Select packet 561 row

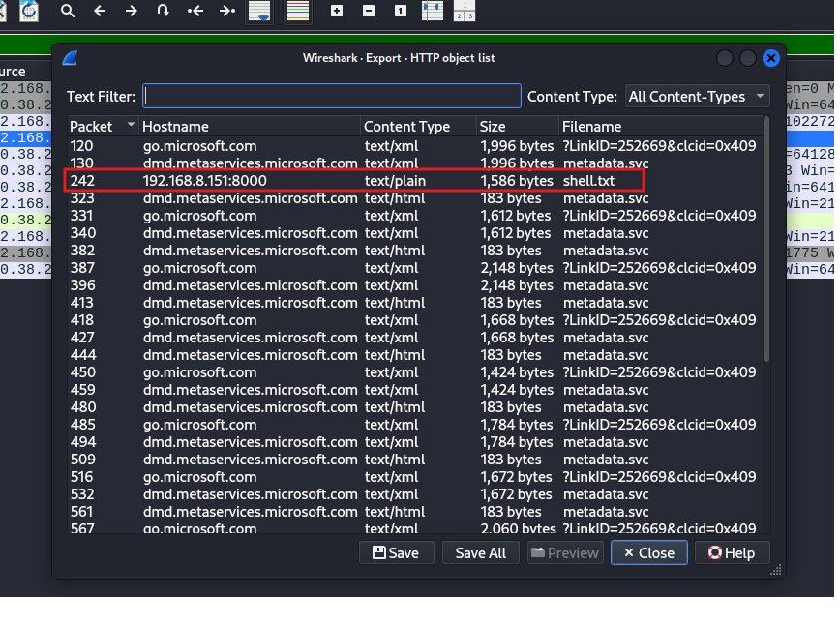[413, 512]
